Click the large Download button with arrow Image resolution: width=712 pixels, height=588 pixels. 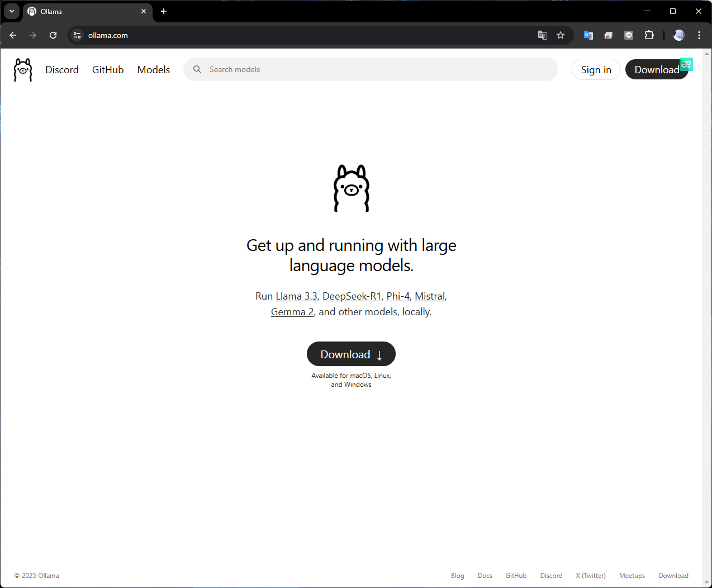click(x=351, y=354)
